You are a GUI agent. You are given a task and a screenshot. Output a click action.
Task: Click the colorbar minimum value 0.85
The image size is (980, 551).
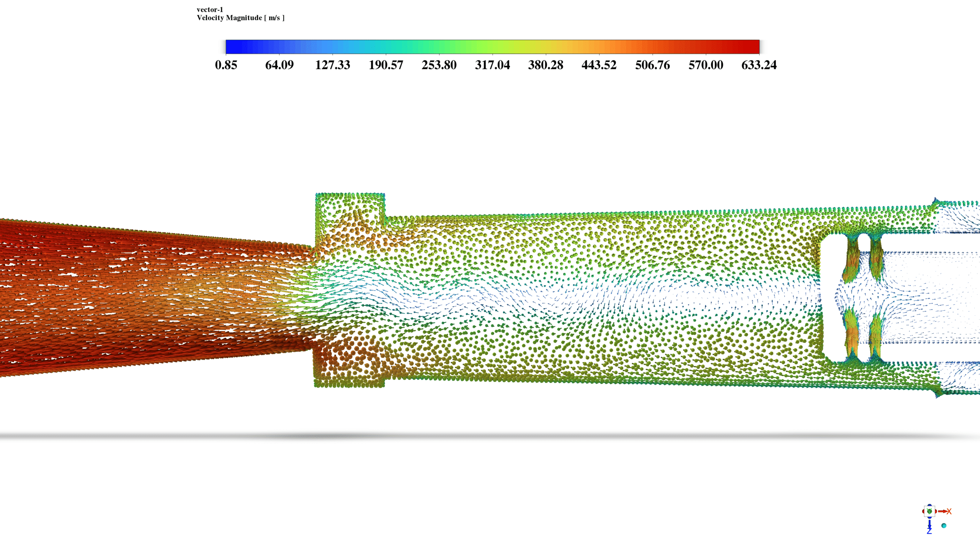click(226, 65)
